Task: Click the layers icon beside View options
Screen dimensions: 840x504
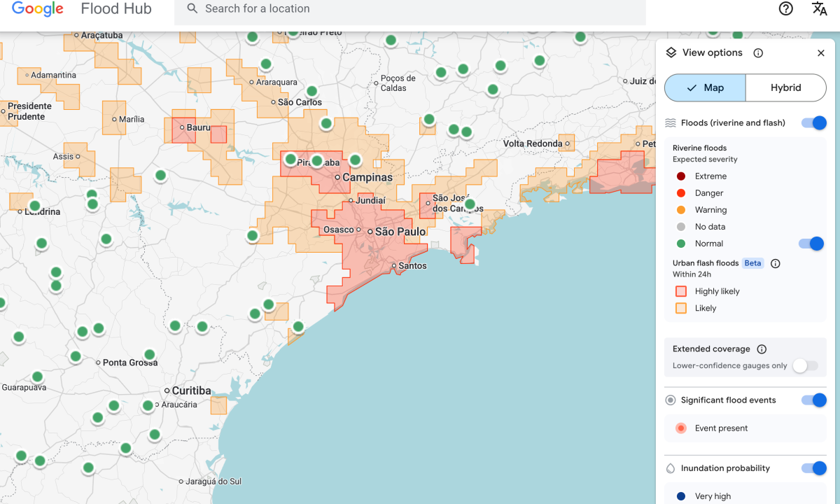Action: pos(671,52)
